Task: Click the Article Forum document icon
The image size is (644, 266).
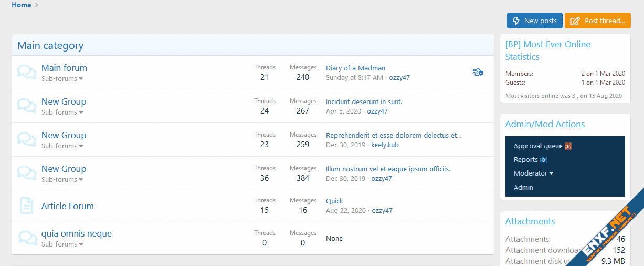Action: 26,206
